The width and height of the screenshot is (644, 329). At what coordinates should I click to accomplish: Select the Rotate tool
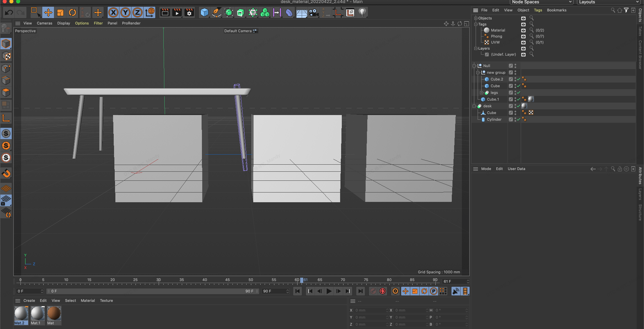point(72,13)
